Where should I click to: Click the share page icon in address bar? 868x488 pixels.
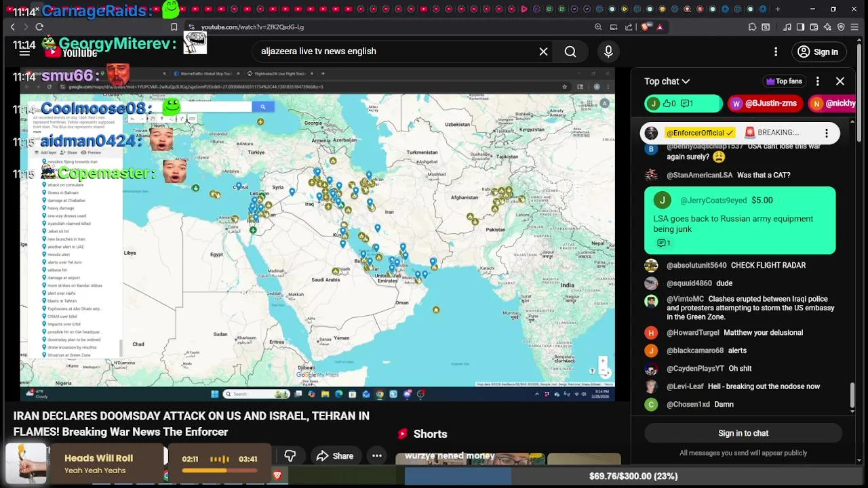629,27
